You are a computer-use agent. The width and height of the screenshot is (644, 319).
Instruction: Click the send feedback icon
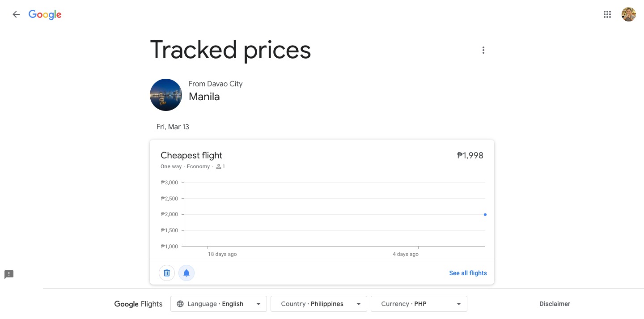click(9, 275)
